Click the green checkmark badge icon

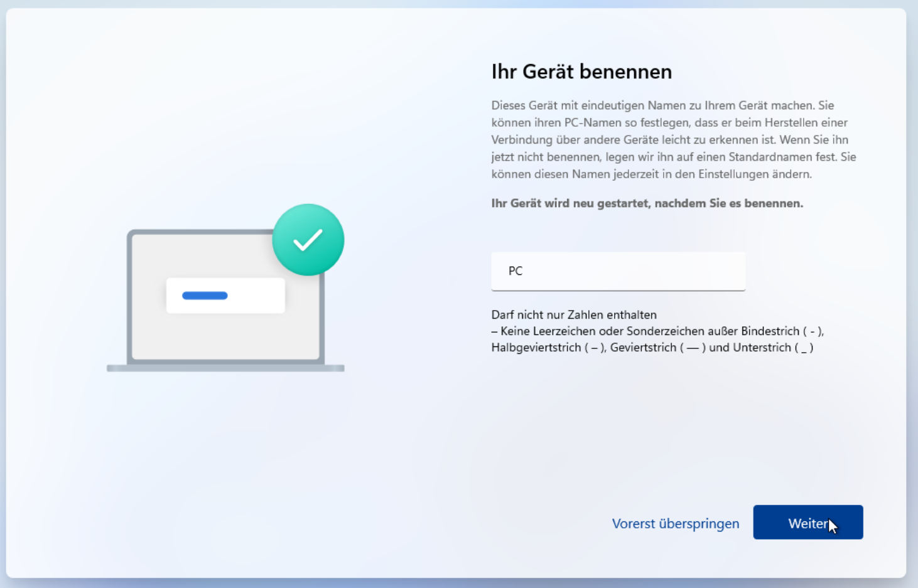coord(308,240)
